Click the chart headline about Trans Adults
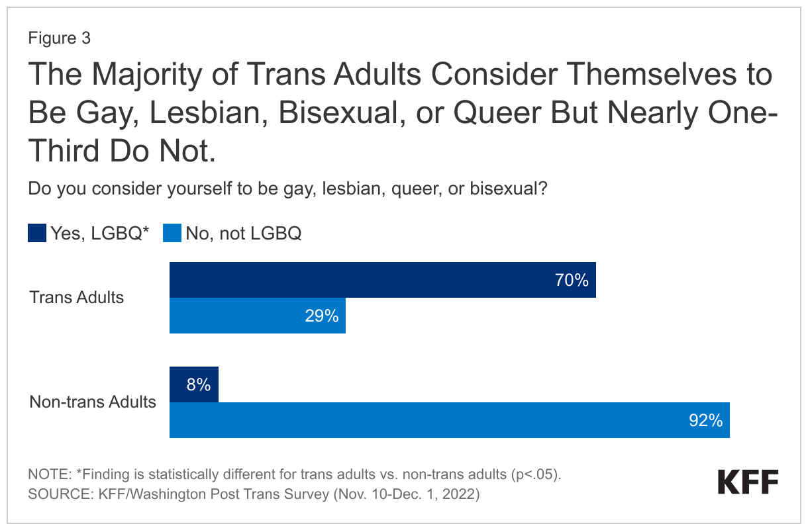The width and height of the screenshot is (808, 532). [x=401, y=113]
